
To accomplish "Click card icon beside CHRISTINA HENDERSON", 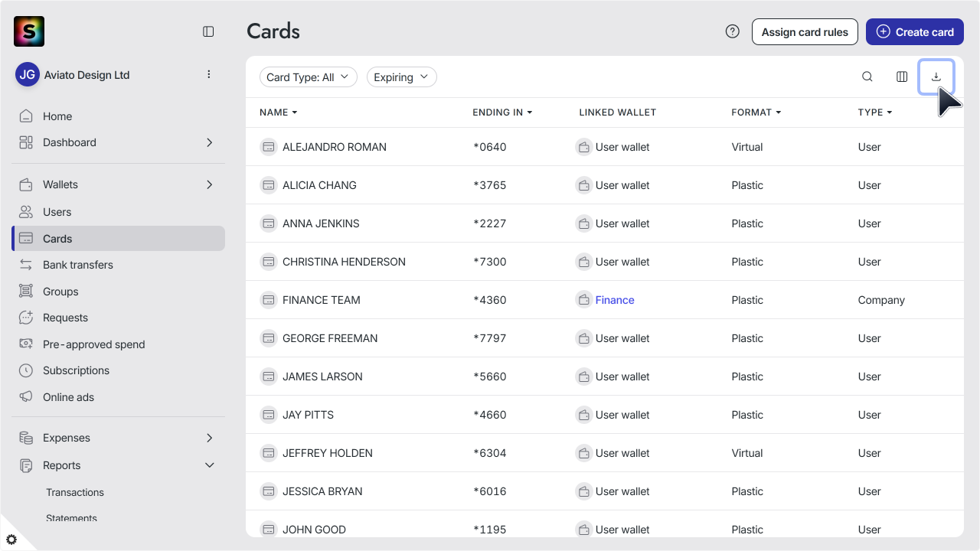I will pos(269,262).
